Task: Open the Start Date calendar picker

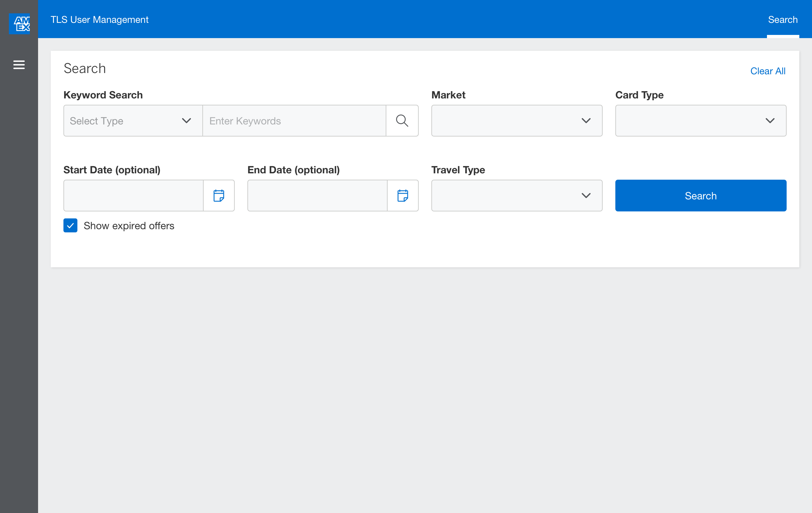Action: (x=219, y=196)
